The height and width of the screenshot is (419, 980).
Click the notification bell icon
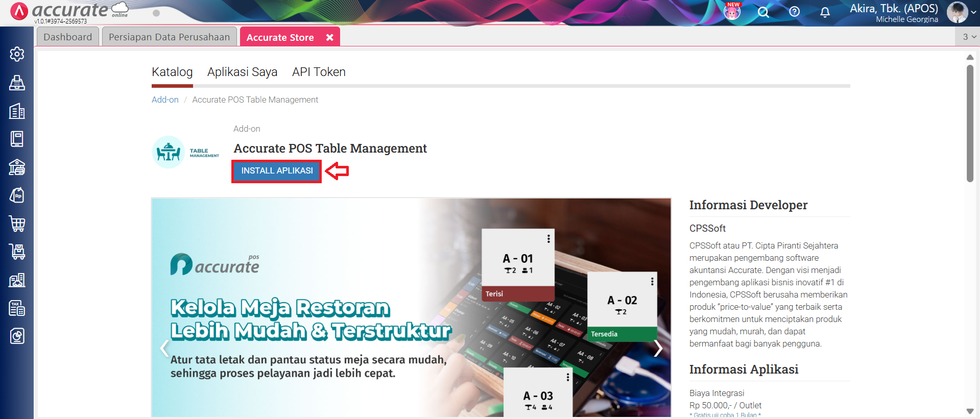click(825, 12)
